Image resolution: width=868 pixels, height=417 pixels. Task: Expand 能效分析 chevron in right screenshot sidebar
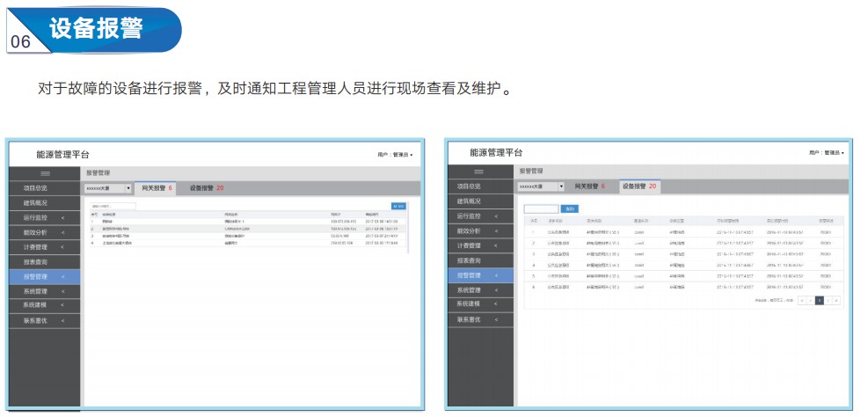(x=496, y=231)
